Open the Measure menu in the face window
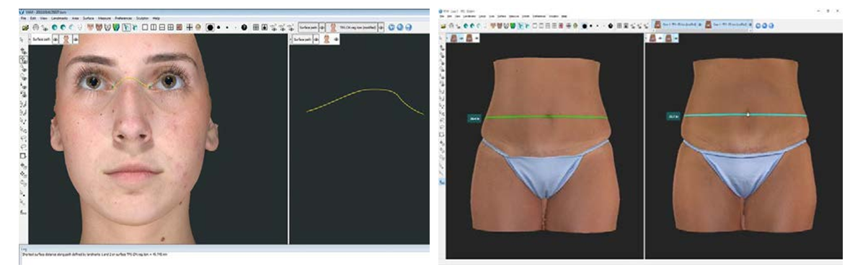868x275 pixels. pos(105,18)
